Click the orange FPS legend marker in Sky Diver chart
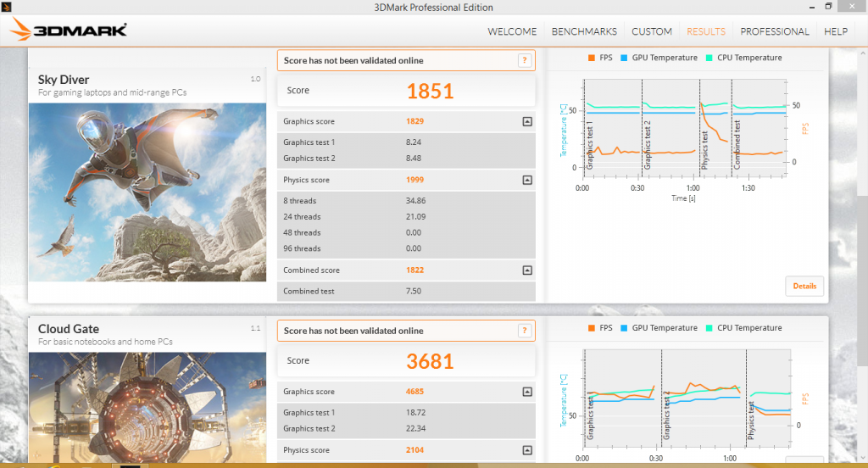The image size is (868, 468). pos(590,58)
